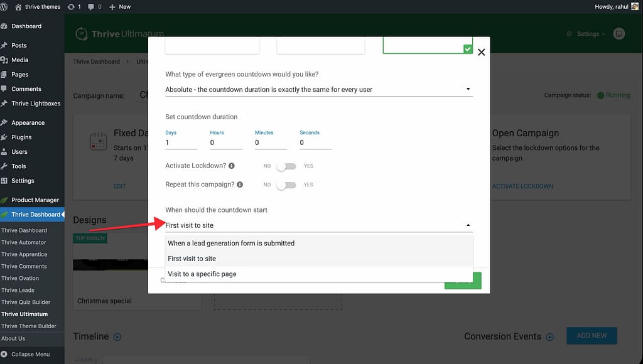Close the modal with the X icon

click(x=482, y=52)
